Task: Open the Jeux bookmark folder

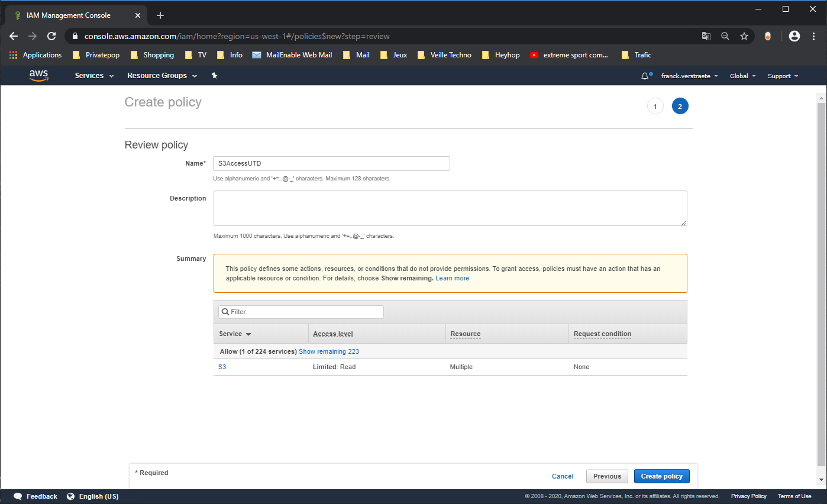Action: click(393, 55)
